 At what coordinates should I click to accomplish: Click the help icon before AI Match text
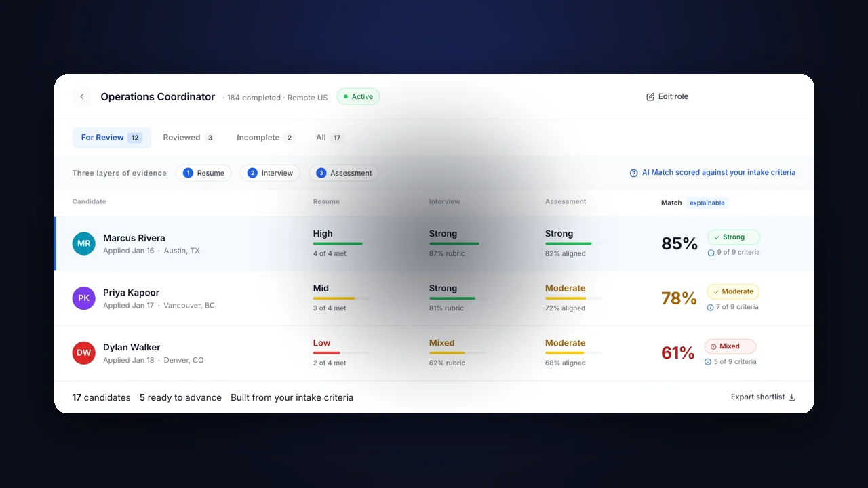(x=633, y=173)
